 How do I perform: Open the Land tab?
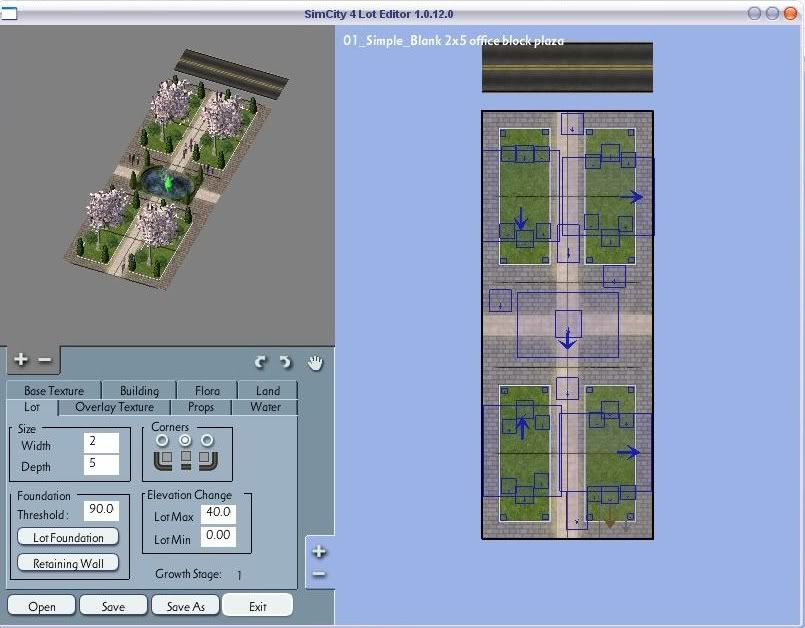268,391
